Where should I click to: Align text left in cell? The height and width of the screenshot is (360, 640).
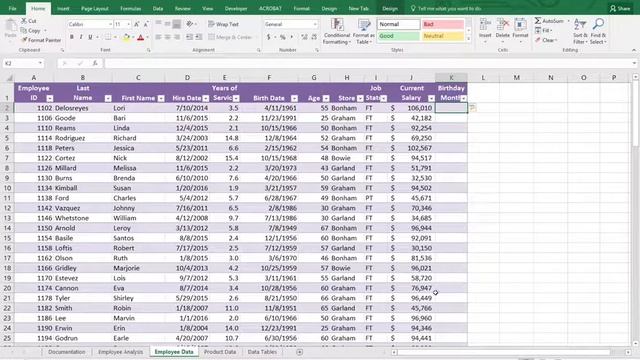158,37
